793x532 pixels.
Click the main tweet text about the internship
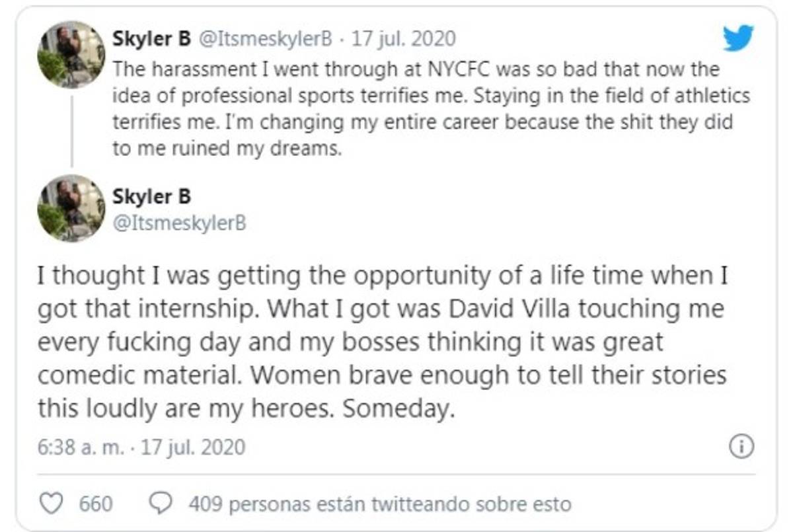pos(382,342)
